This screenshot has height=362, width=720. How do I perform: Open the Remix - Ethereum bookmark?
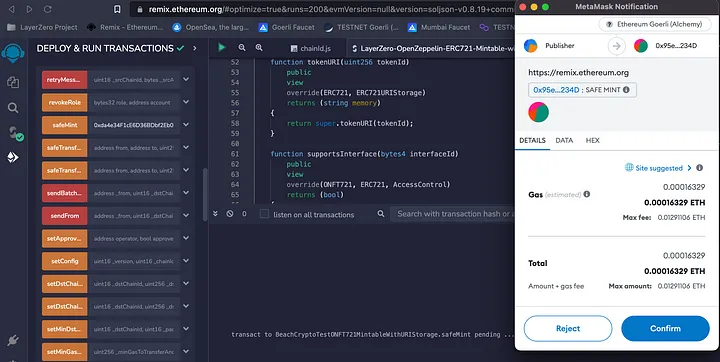[125, 27]
